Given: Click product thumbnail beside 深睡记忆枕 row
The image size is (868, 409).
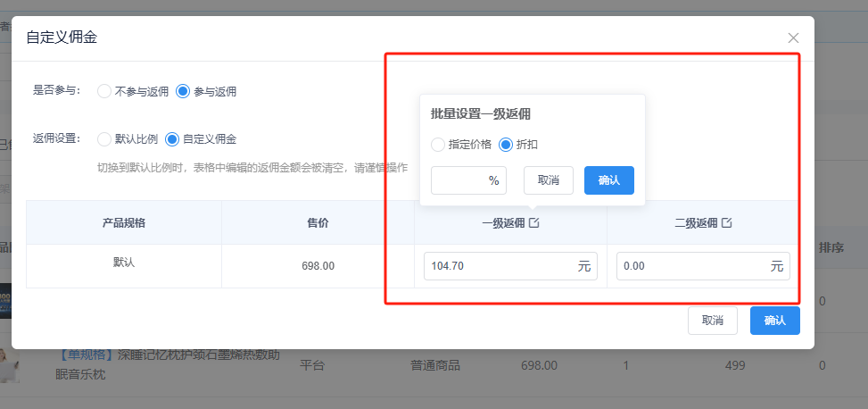Looking at the screenshot, I should coord(10,366).
